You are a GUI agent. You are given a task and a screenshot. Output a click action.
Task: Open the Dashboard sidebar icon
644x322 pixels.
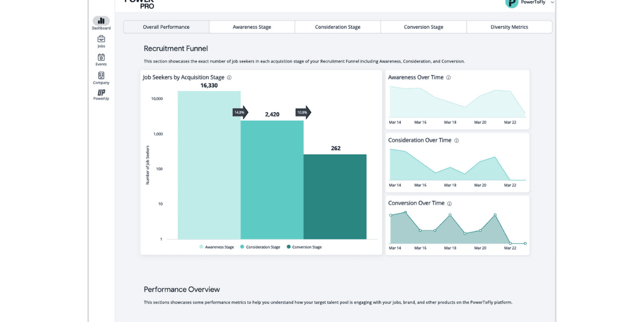coord(101,21)
